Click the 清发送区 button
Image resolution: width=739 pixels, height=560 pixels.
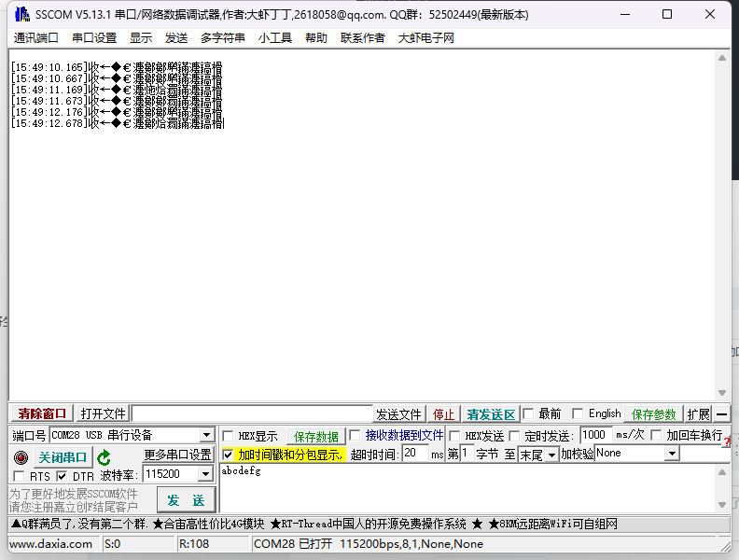491,414
